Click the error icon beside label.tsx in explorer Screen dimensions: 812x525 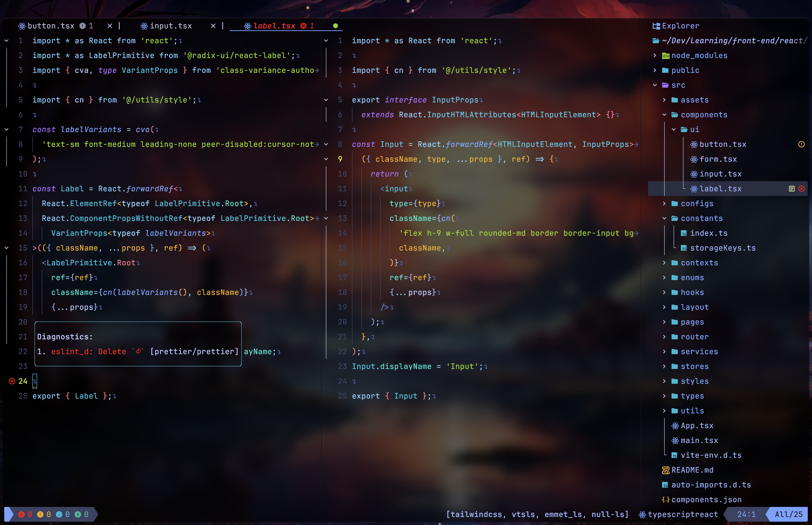[801, 189]
